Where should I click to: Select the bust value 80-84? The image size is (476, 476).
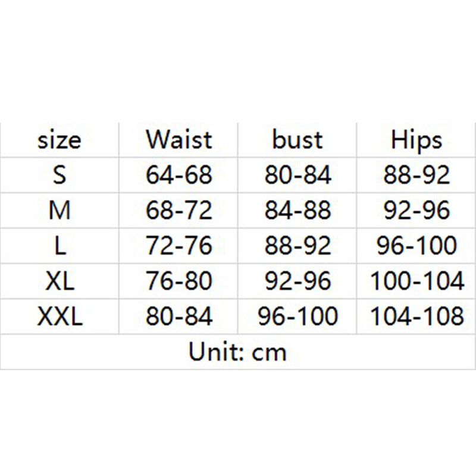[x=297, y=175]
